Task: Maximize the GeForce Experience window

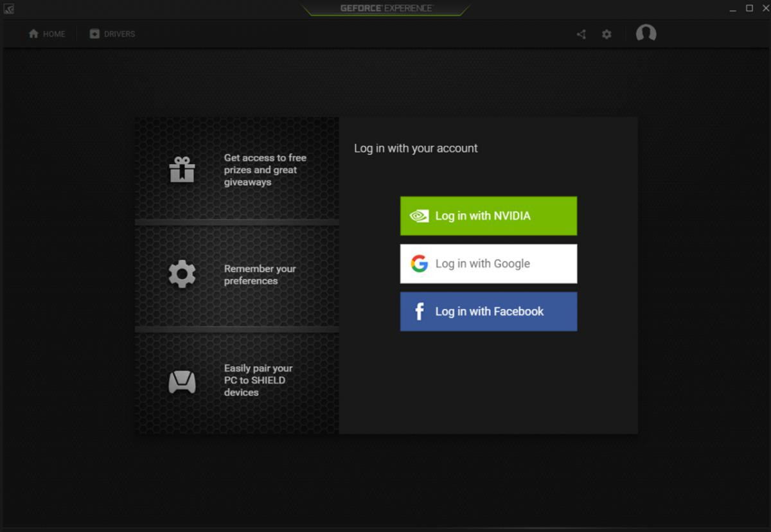Action: (x=749, y=8)
